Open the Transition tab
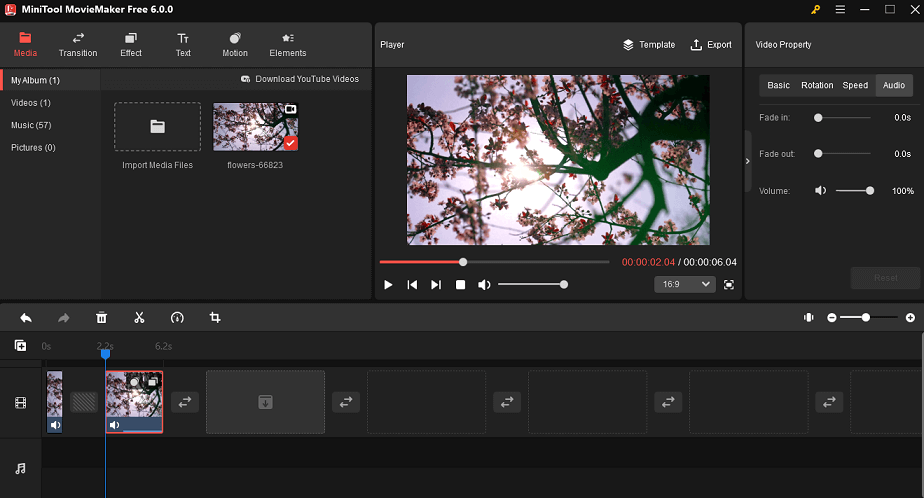Image resolution: width=924 pixels, height=498 pixels. [78, 45]
